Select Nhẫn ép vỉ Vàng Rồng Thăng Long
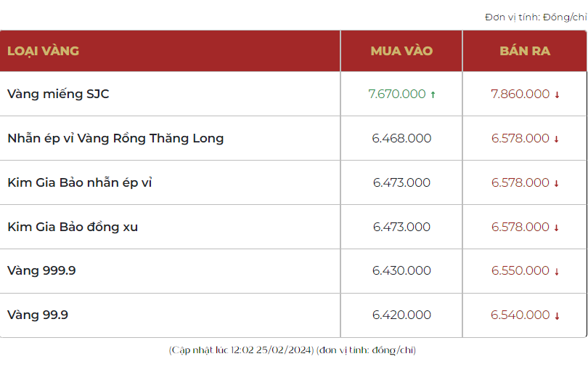The height and width of the screenshot is (367, 588). point(115,138)
